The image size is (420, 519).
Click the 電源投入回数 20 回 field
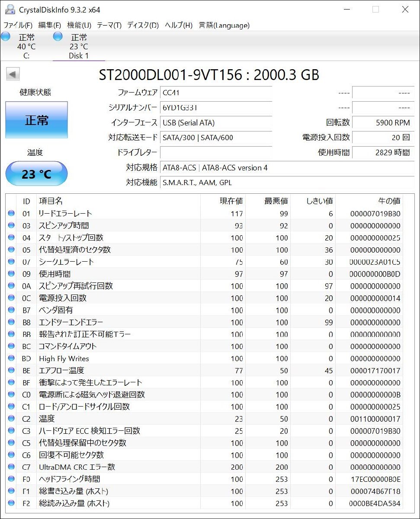coord(382,138)
